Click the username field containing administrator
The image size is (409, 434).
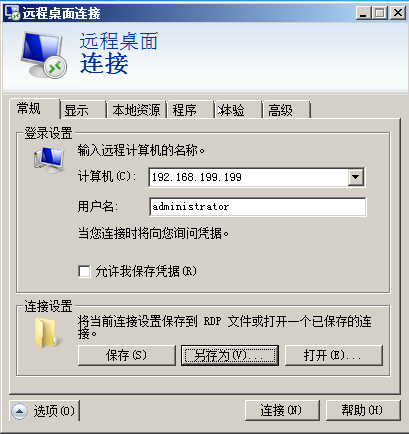click(257, 207)
